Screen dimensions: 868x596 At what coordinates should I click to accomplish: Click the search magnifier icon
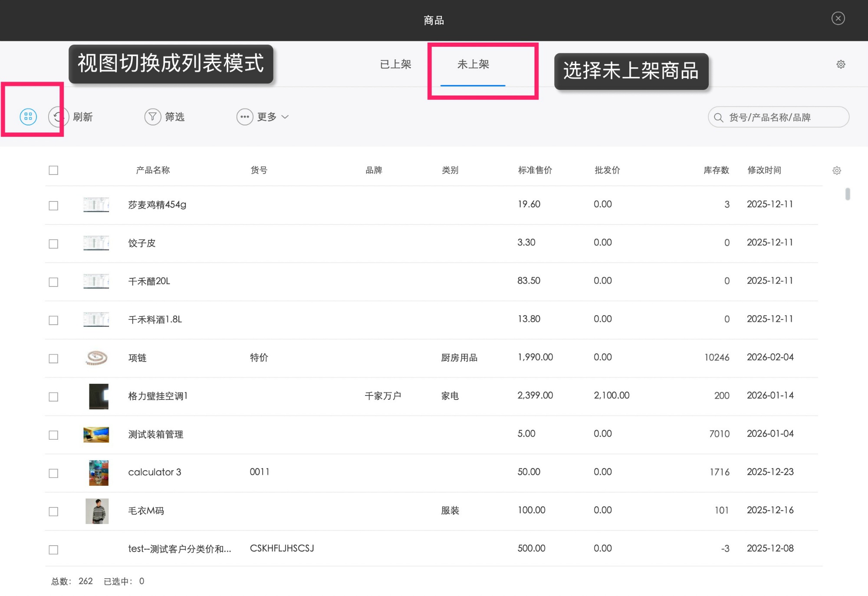(719, 118)
